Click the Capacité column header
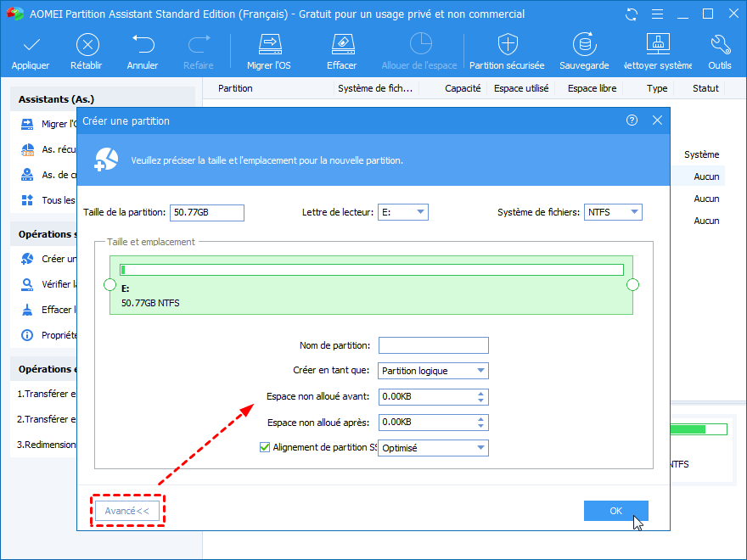The image size is (747, 560). point(463,88)
